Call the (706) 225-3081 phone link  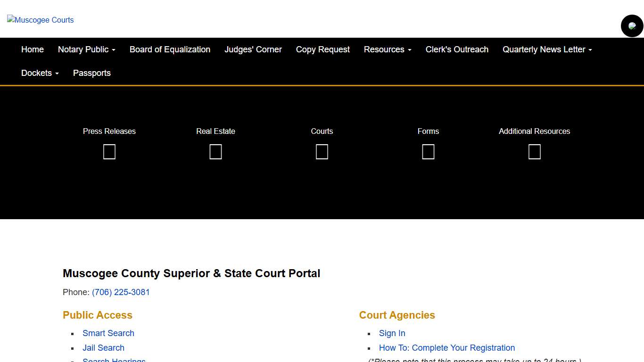[121, 292]
